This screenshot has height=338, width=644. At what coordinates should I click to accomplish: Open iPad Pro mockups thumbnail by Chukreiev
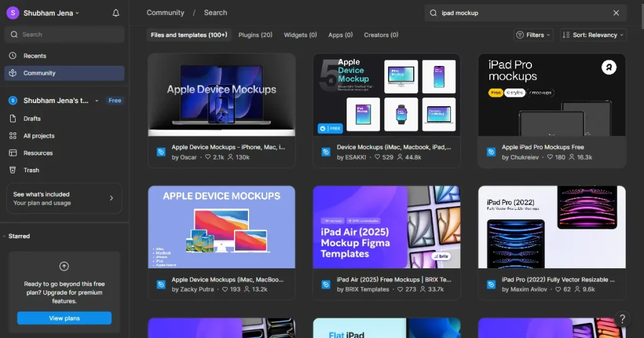pyautogui.click(x=552, y=95)
